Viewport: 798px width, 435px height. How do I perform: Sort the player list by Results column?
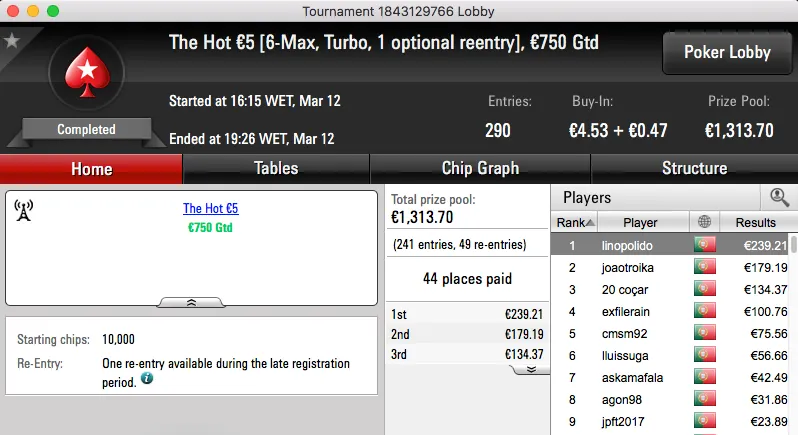click(x=755, y=222)
